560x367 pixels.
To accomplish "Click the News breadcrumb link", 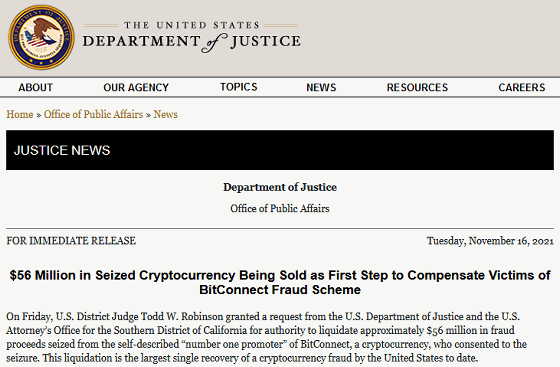I will coord(165,114).
